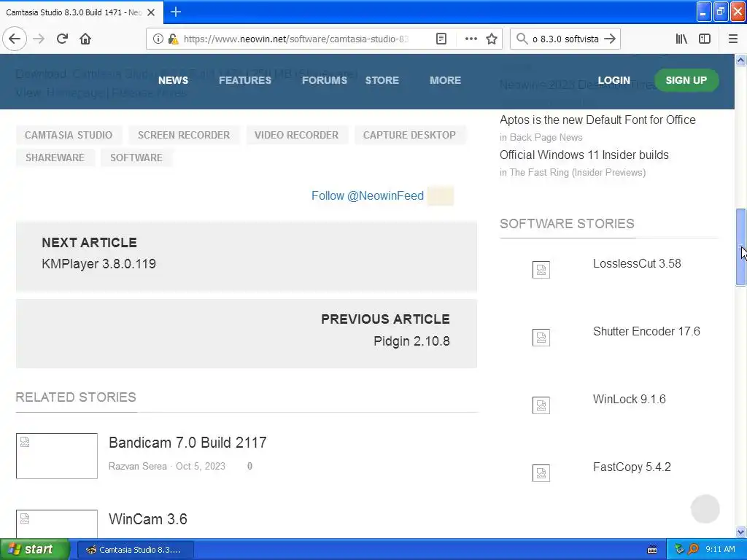The width and height of the screenshot is (747, 560).
Task: Open the WinCam 3.6 story
Action: 147,518
